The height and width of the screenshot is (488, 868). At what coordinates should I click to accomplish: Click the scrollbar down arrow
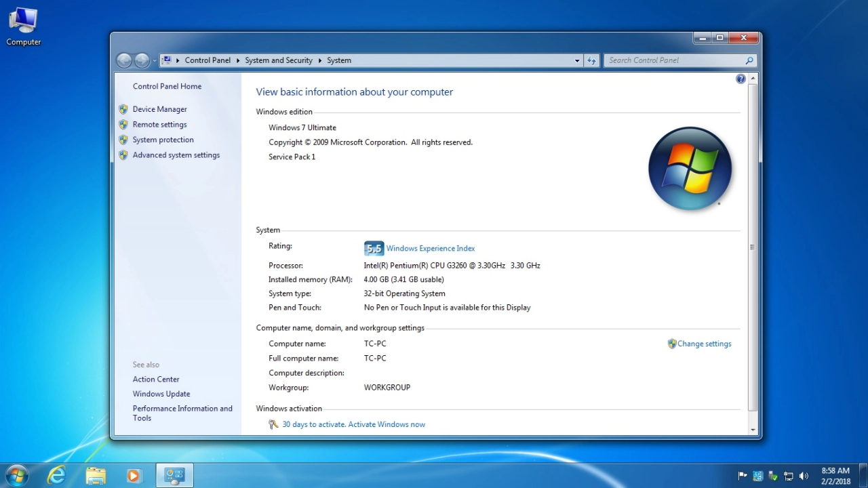[x=753, y=430]
